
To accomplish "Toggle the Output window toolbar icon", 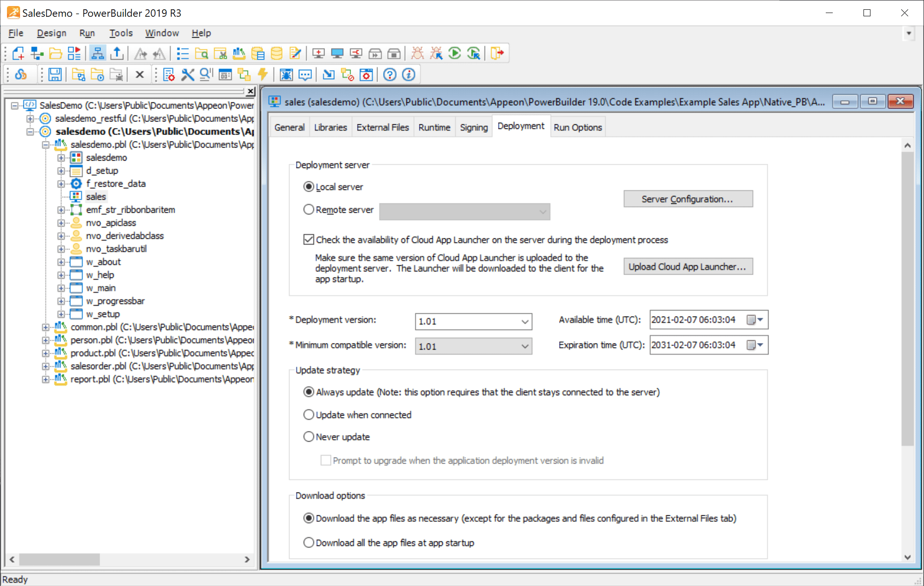I will tap(117, 54).
